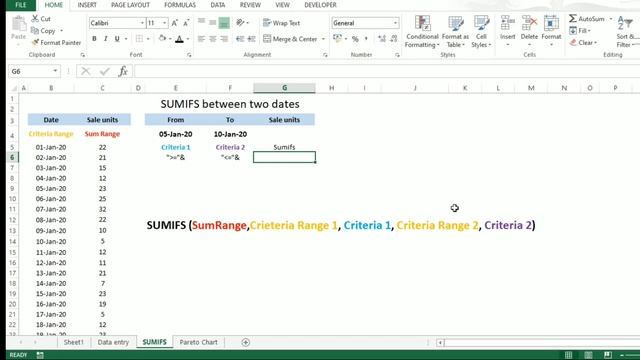This screenshot has height=360, width=640.
Task: Click the Orientation text rotation icon
Action: [x=240, y=22]
